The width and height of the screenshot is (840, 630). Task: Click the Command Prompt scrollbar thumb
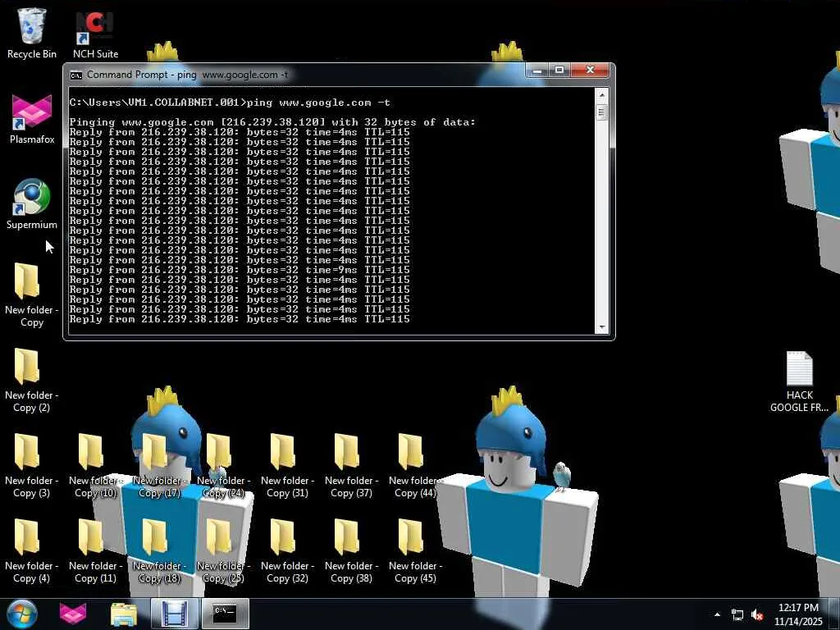click(x=601, y=112)
